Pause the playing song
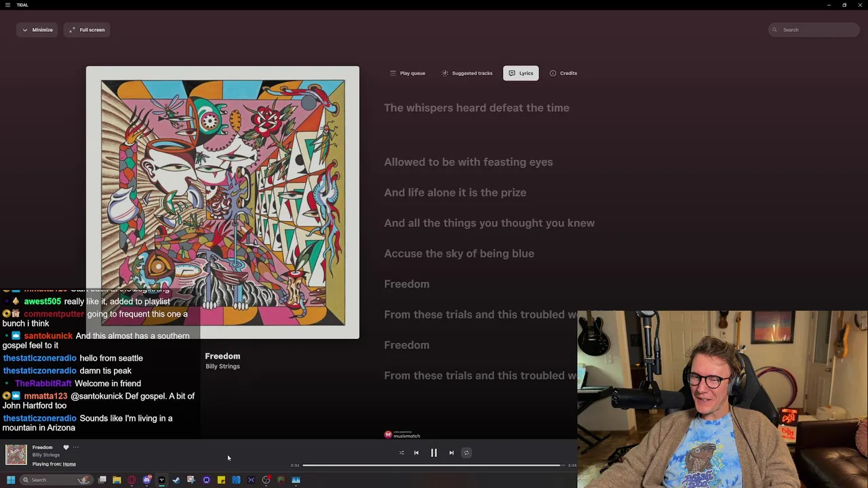868x488 pixels. click(x=434, y=453)
